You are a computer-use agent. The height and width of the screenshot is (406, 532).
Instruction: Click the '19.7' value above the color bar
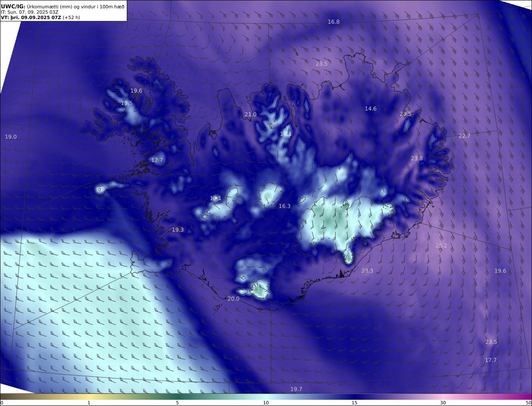point(296,389)
